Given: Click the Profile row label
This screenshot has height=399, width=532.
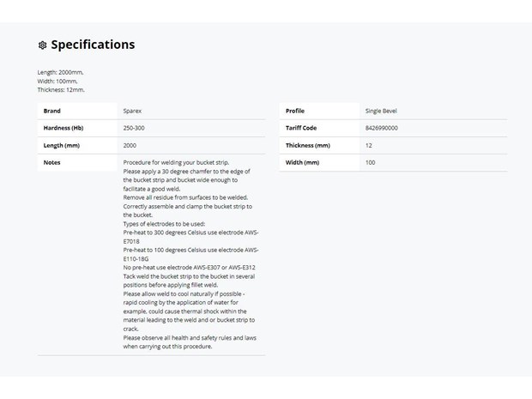Looking at the screenshot, I should 295,111.
